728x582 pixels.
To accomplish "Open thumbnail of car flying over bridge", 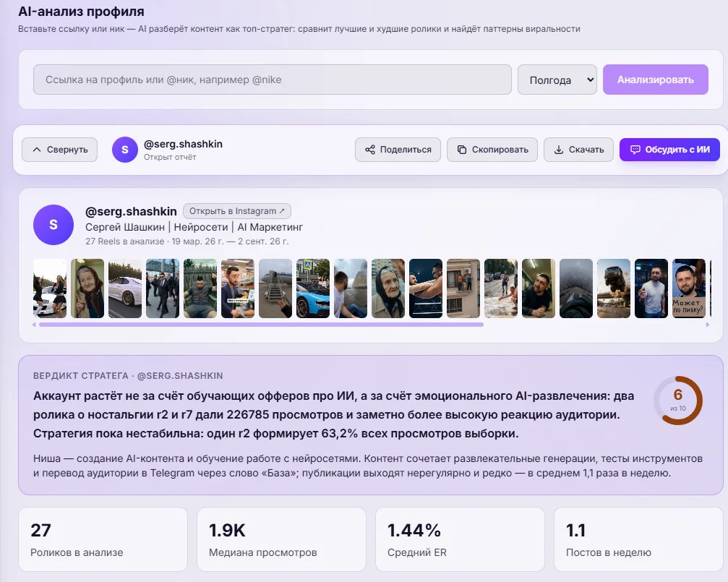I will pos(614,288).
